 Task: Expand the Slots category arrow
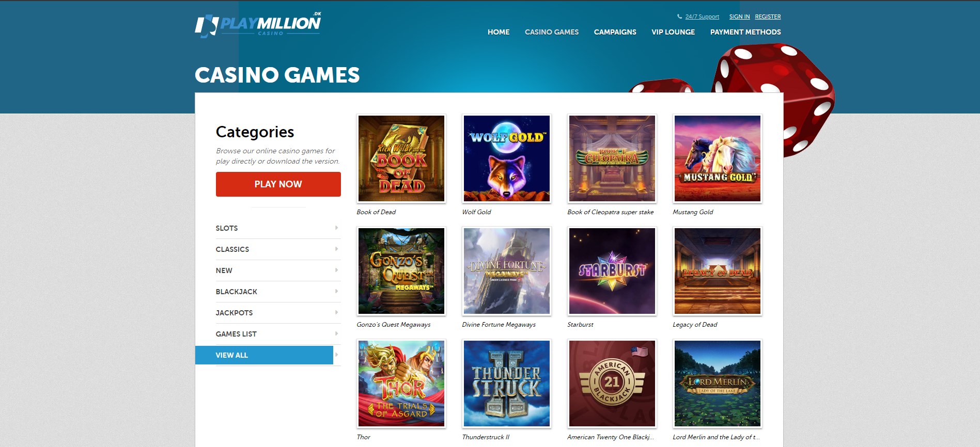click(x=336, y=228)
